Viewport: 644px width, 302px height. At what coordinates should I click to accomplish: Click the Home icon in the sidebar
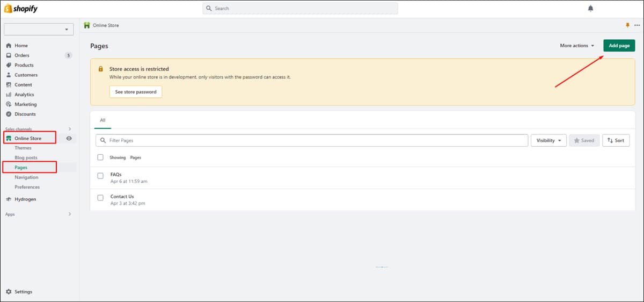click(9, 46)
